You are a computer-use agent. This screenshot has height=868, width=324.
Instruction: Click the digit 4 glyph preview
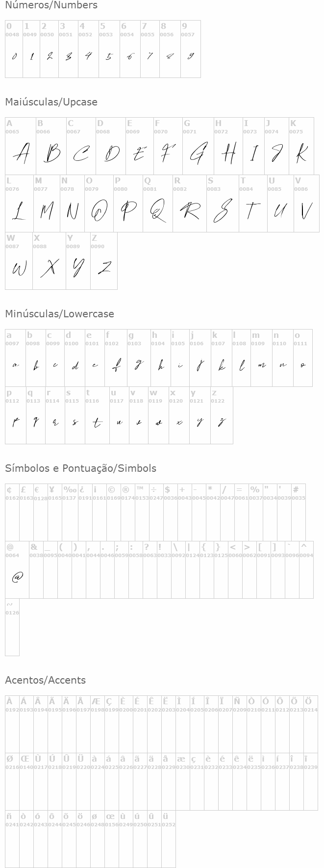pyautogui.click(x=88, y=56)
